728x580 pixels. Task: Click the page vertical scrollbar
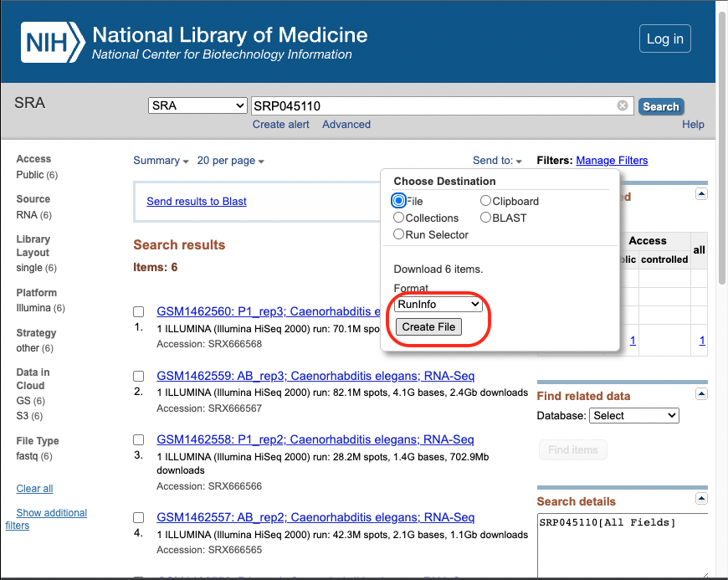coord(722,149)
